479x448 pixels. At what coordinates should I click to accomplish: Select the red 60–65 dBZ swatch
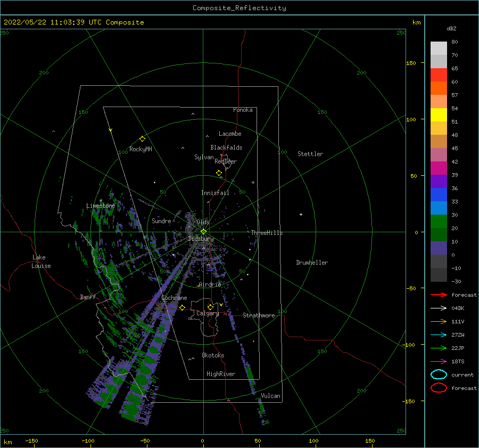(x=439, y=75)
